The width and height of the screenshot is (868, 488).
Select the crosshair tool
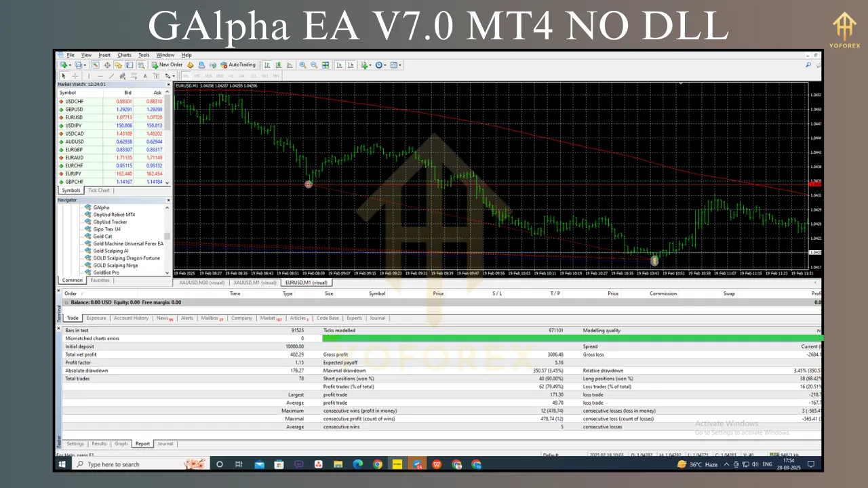75,76
